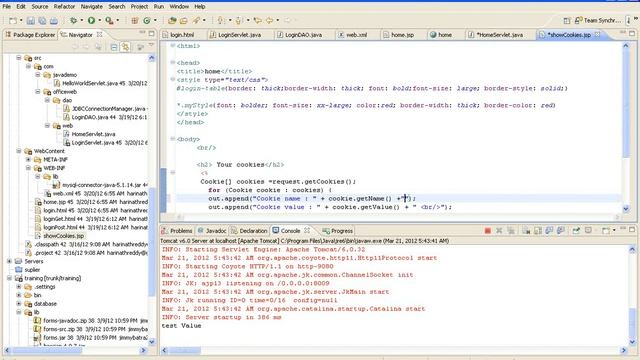Viewport: 640px width, 360px height.
Task: Expand the Servers project node
Action: 9,261
